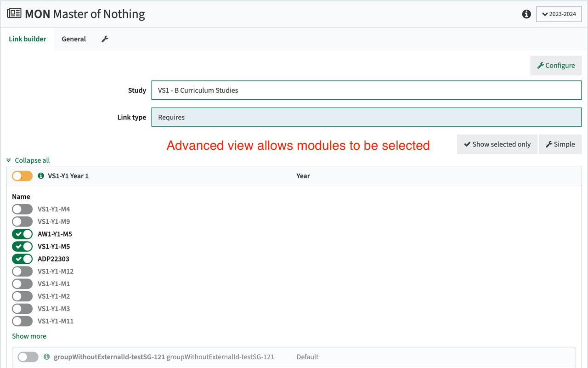This screenshot has width=588, height=368.
Task: Click the Year type label in header row
Action: pos(303,176)
